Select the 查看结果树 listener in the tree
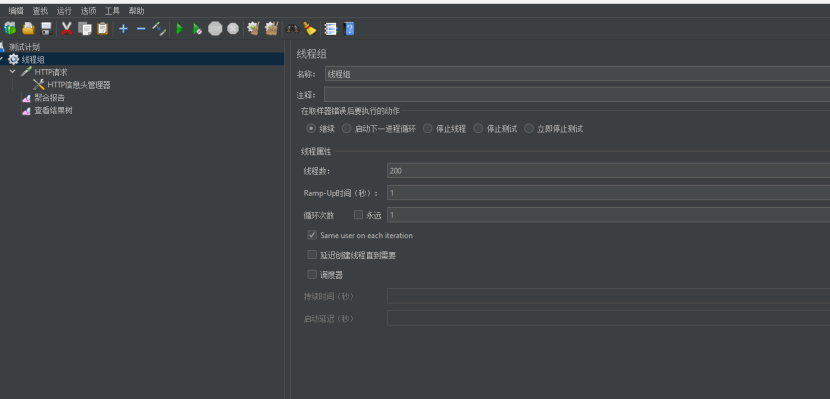 (53, 111)
